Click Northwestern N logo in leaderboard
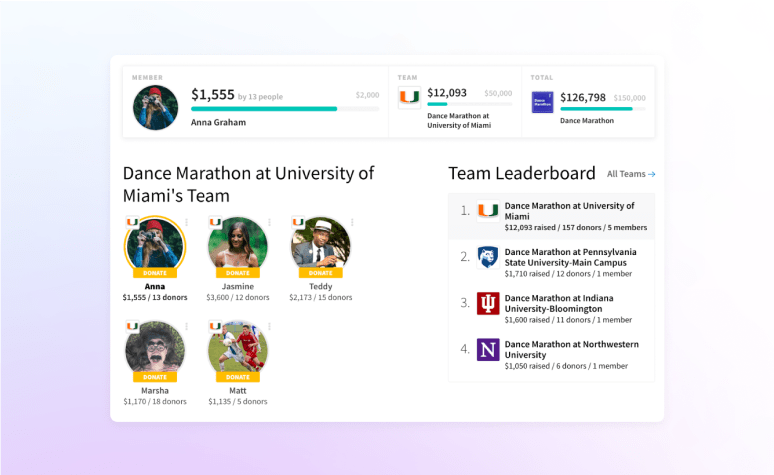This screenshot has height=475, width=774. coord(488,350)
